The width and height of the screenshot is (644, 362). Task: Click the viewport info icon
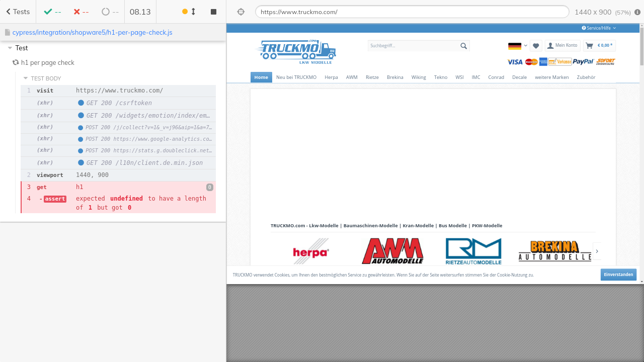tap(637, 12)
